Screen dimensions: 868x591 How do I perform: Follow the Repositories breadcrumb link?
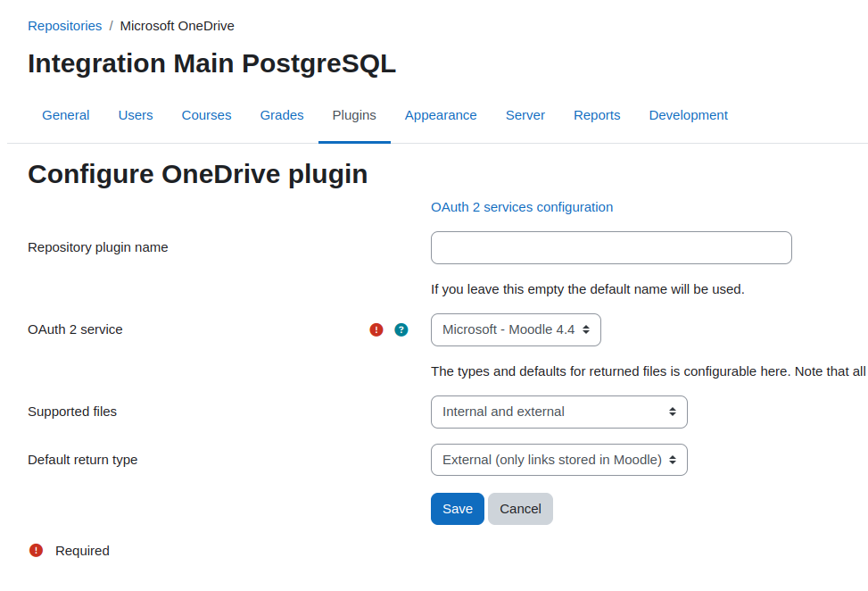coord(65,26)
